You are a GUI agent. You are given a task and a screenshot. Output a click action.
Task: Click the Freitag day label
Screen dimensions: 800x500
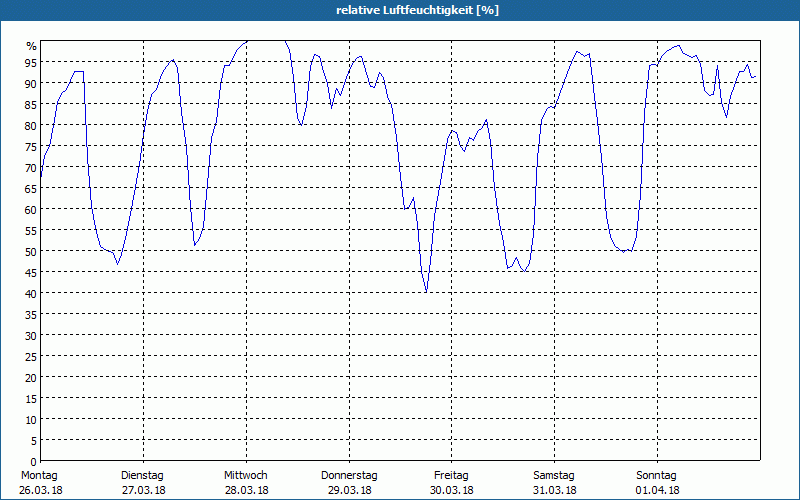(x=452, y=476)
